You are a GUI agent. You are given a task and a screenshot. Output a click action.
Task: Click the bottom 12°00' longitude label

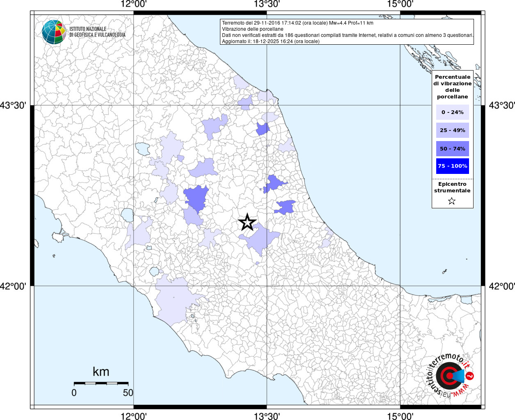point(134,416)
